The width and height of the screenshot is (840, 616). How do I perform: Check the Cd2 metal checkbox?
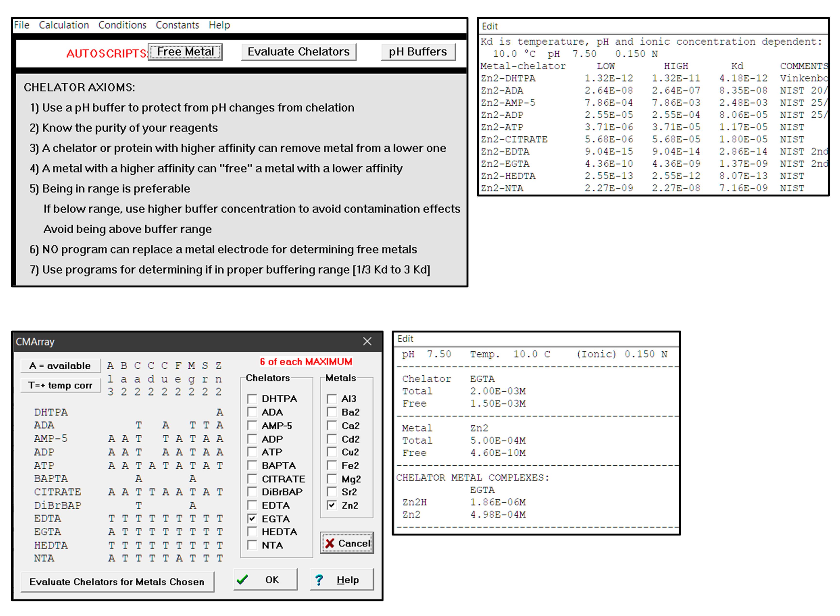click(332, 439)
